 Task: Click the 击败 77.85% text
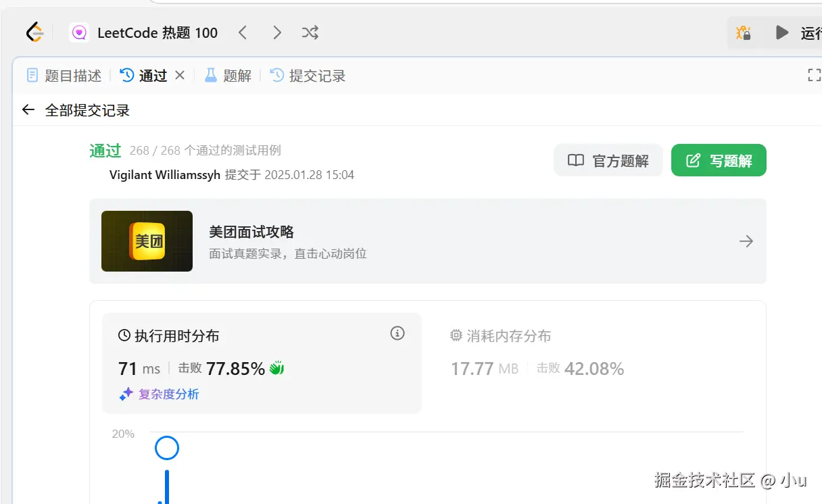coord(222,369)
